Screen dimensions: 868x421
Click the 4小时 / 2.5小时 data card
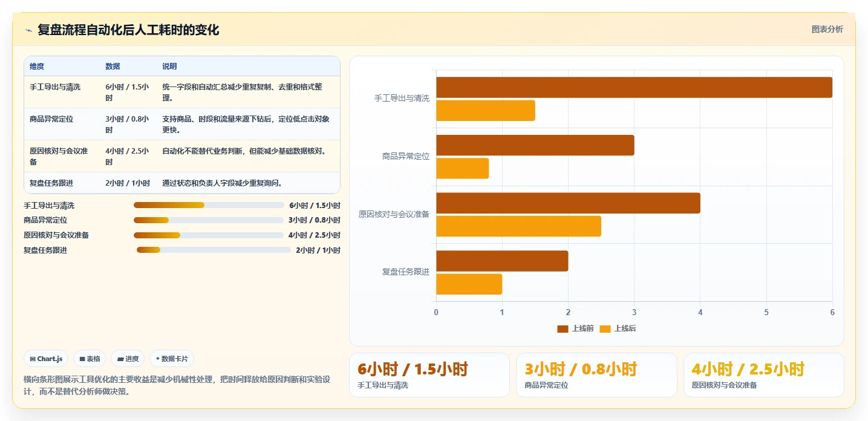pyautogui.click(x=764, y=375)
